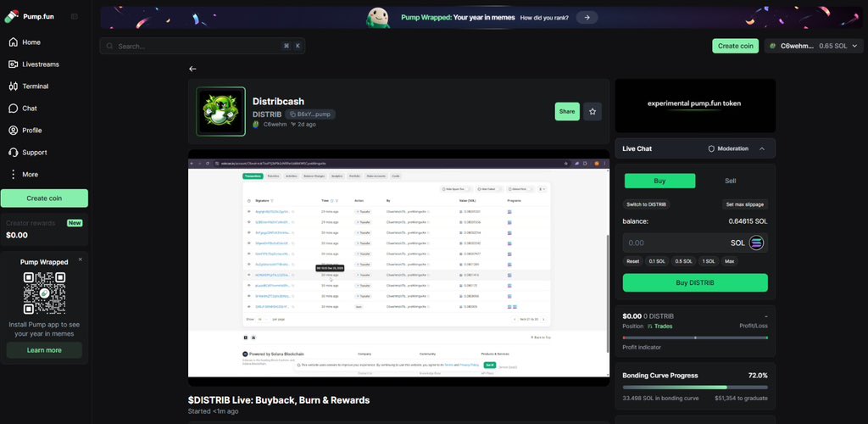Viewport: 868px width, 424px height.
Task: Open the Creator rewards panel
Action: (44, 229)
